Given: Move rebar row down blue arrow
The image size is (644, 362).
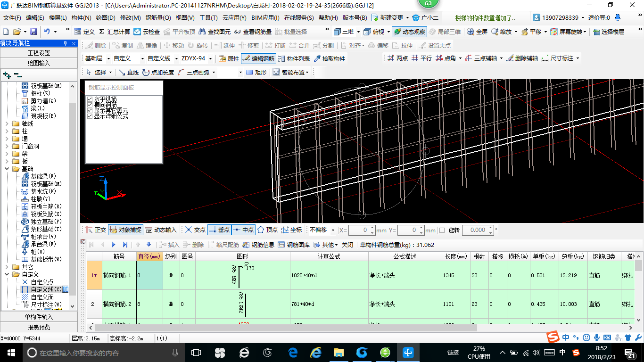Looking at the screenshot, I should [149, 245].
